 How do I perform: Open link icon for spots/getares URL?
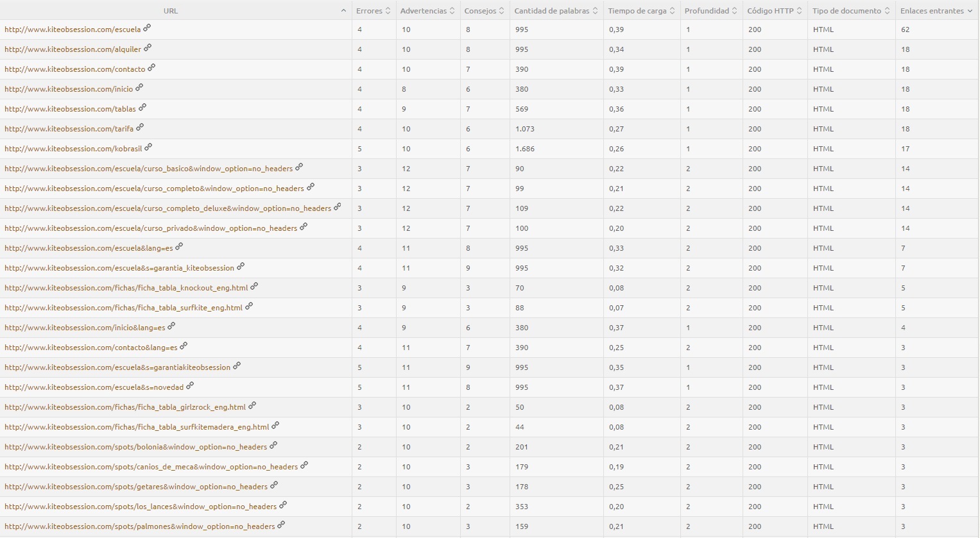coord(274,485)
